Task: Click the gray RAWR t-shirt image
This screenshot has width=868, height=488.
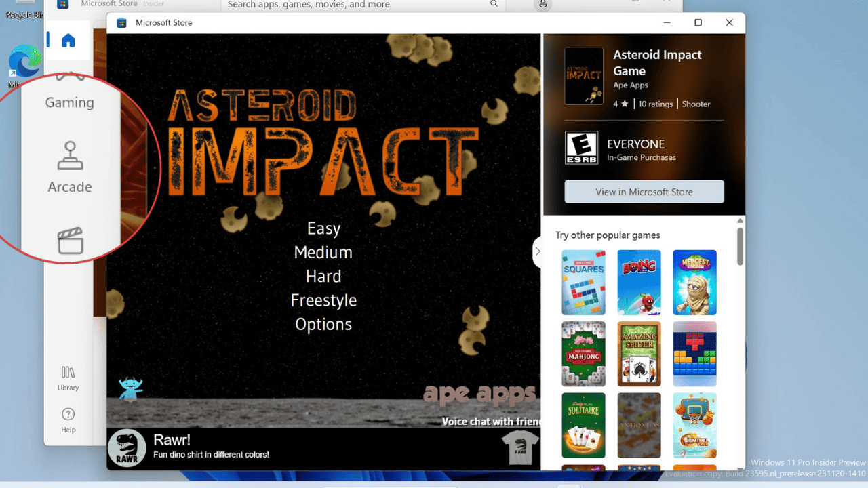Action: pos(521,448)
